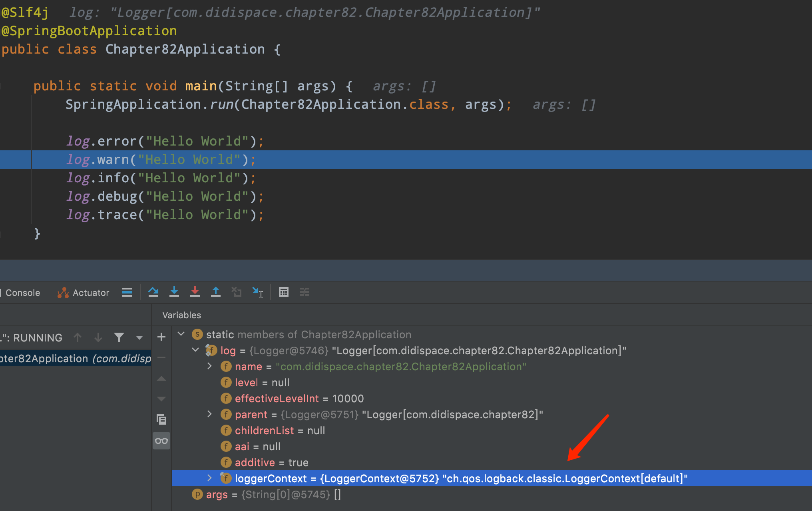This screenshot has width=812, height=511.
Task: Click the Actuator tab's orange graph icon
Action: (63, 292)
